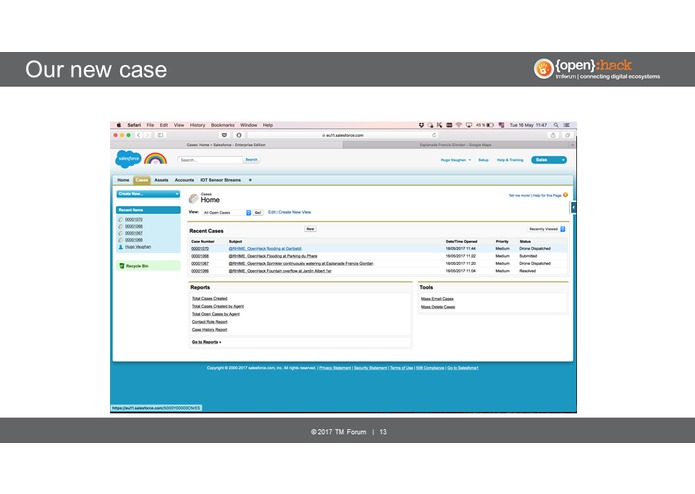Image resolution: width=695 pixels, height=494 pixels.
Task: Click the rainbow seasonal logo
Action: 155,159
